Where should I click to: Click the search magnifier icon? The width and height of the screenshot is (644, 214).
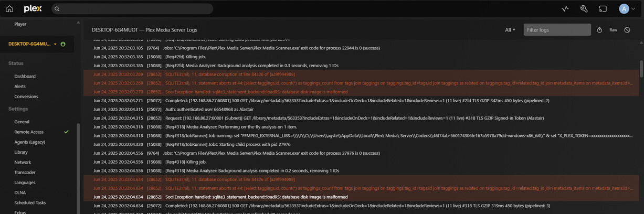(57, 9)
